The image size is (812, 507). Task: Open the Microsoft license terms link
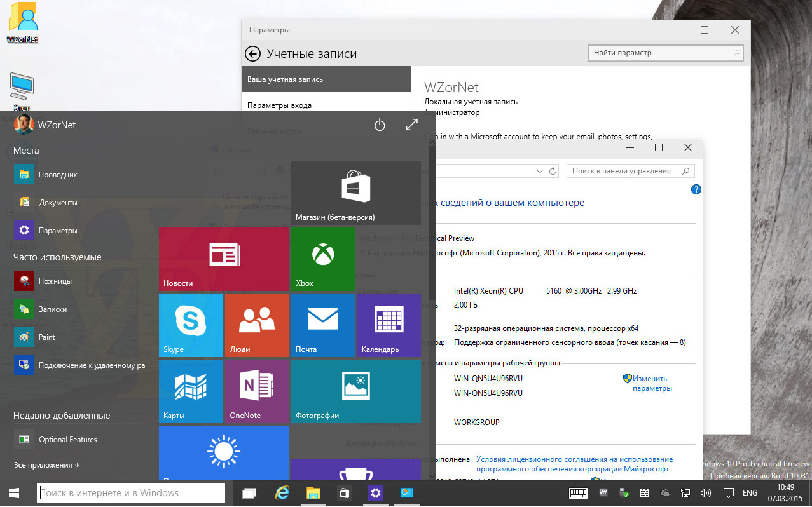pos(574,464)
